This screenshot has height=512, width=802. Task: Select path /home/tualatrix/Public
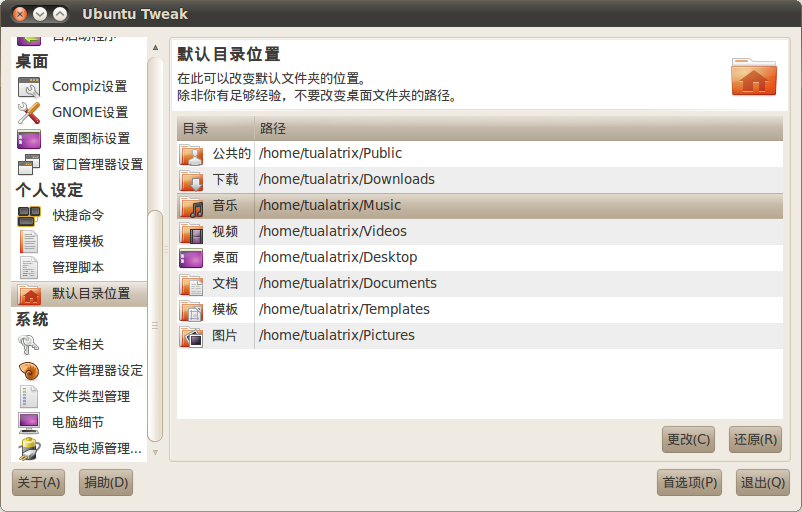[x=330, y=153]
